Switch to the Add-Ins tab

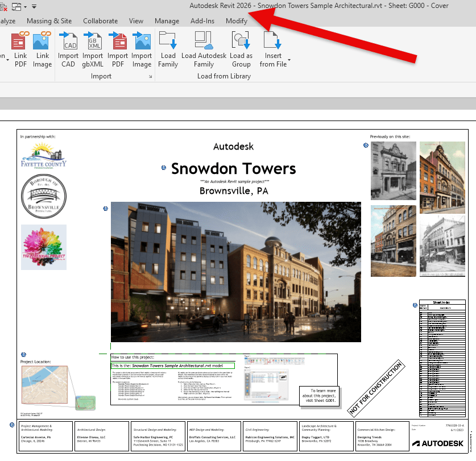(202, 21)
